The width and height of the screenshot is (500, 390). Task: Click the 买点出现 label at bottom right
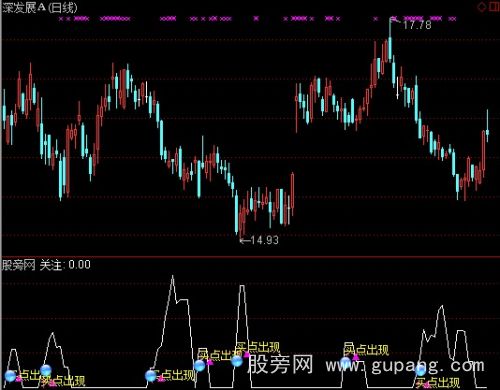pos(438,383)
